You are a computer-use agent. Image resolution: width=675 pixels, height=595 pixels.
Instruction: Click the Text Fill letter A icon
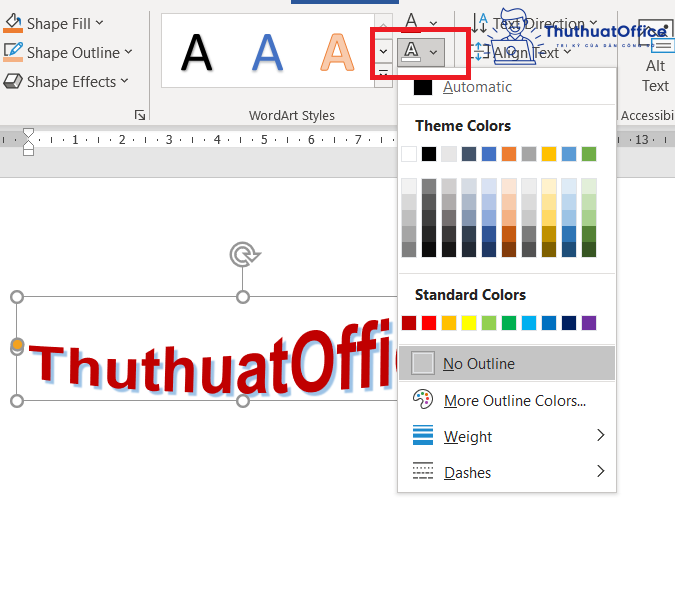tap(412, 22)
